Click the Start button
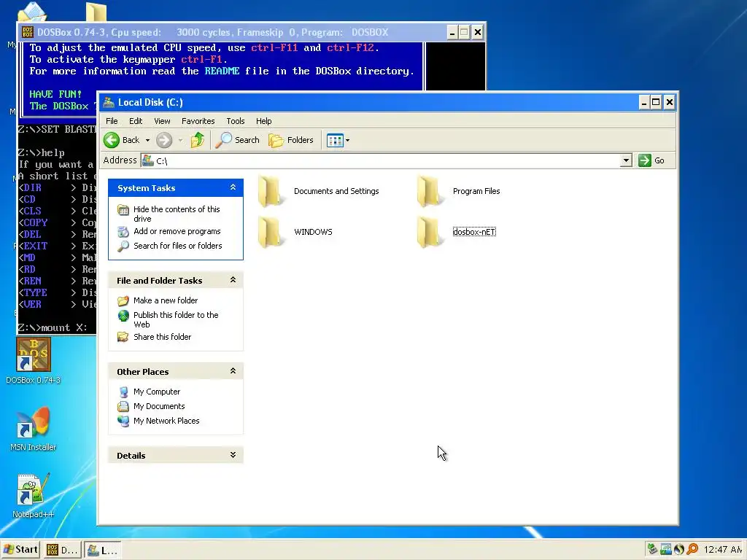The image size is (747, 560). pyautogui.click(x=20, y=550)
